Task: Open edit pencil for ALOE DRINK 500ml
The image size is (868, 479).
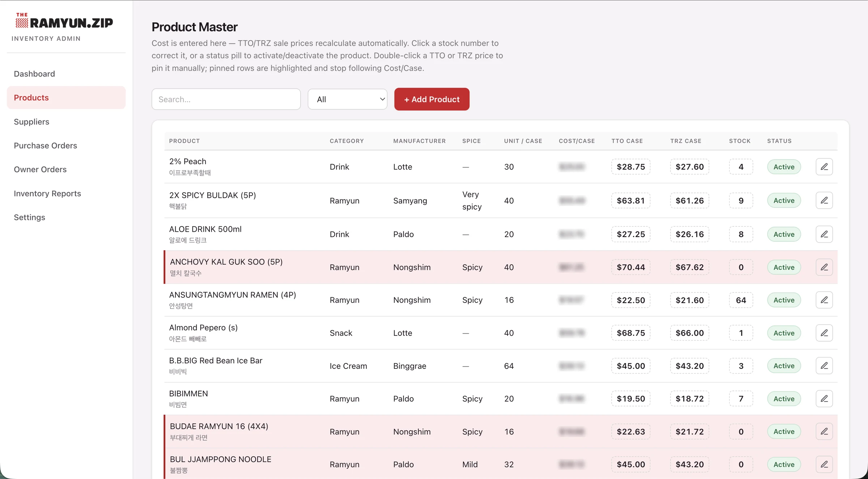Action: pos(824,234)
